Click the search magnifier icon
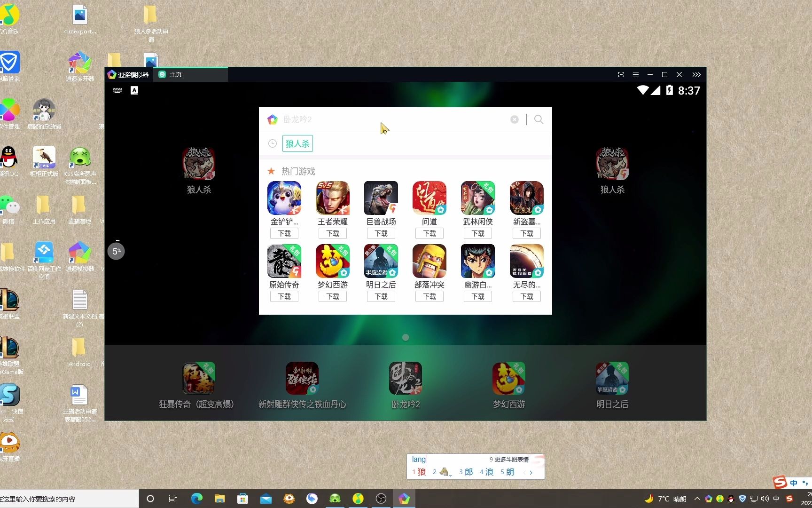This screenshot has width=812, height=508. tap(539, 119)
